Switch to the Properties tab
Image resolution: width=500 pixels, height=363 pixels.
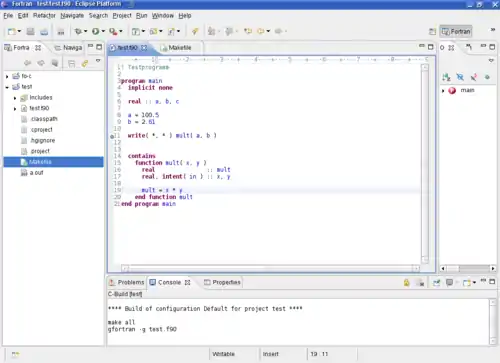click(x=222, y=282)
